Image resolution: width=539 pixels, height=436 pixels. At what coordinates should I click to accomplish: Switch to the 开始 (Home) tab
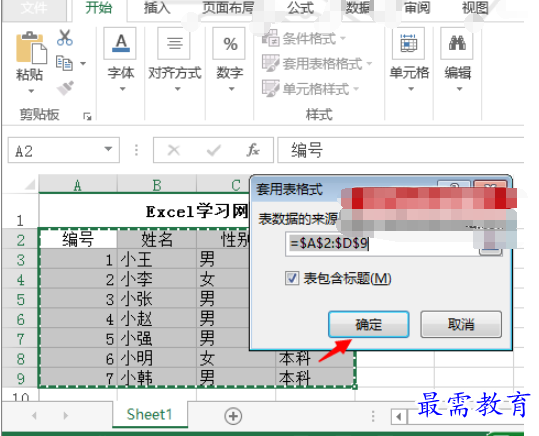(99, 8)
